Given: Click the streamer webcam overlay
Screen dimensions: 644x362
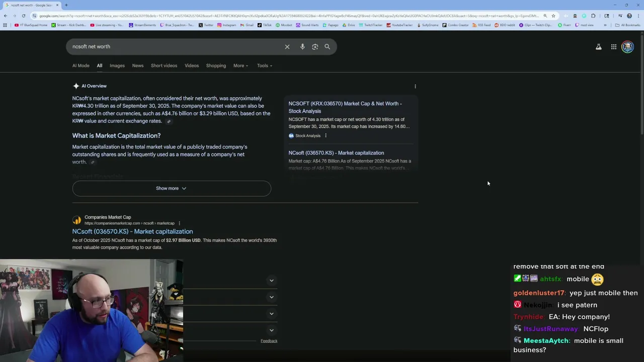Looking at the screenshot, I should (x=92, y=310).
